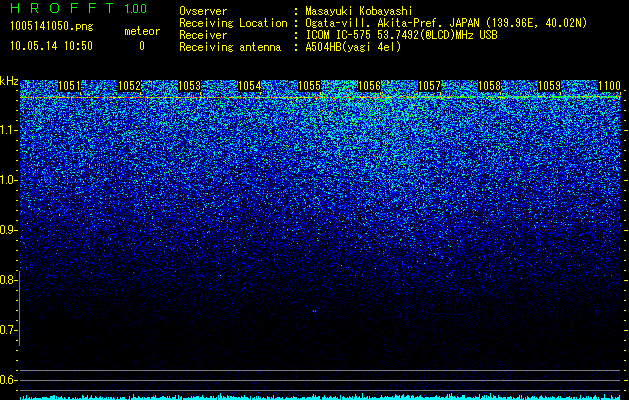
Task: Click the observer name Masayuki Kobayashi
Action: (x=359, y=11)
